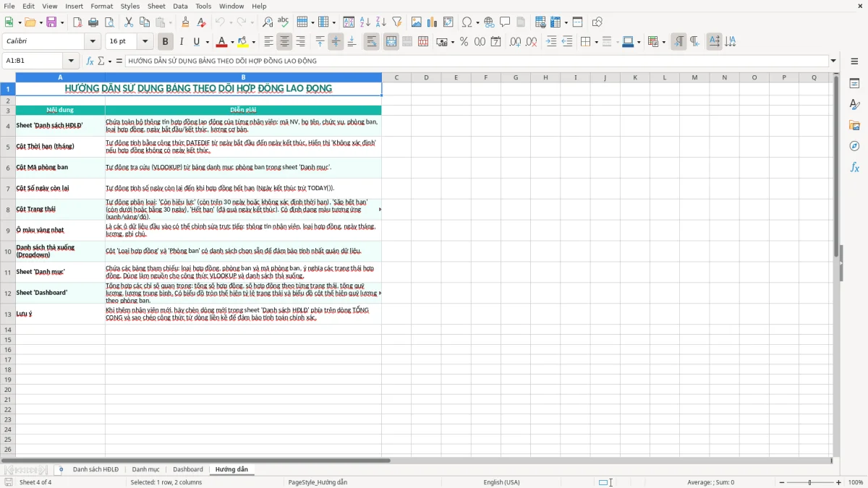This screenshot has width=868, height=488.
Task: Open Find and Replace
Action: click(x=267, y=22)
